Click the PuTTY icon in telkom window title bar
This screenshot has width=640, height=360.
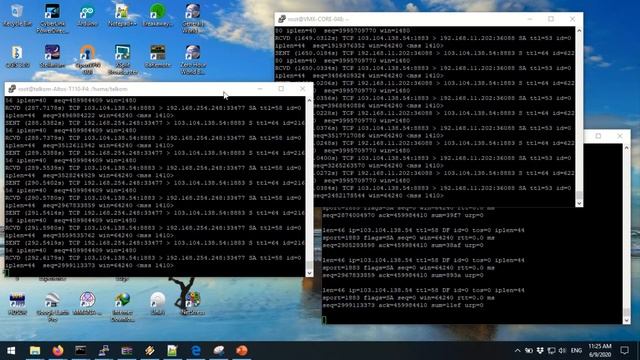(12, 89)
